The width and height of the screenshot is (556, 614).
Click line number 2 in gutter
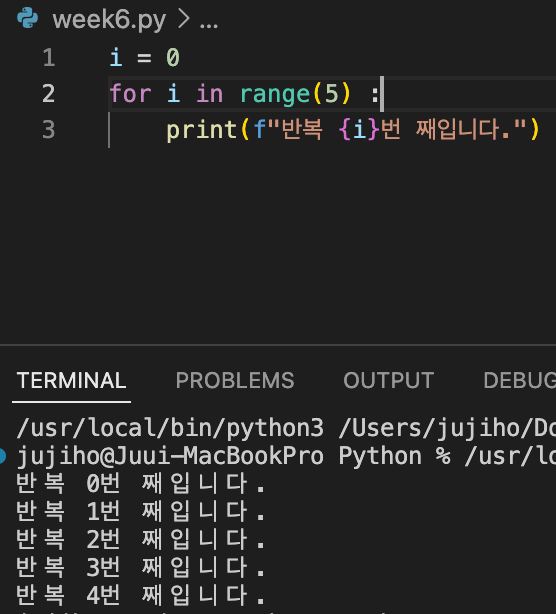[49, 94]
